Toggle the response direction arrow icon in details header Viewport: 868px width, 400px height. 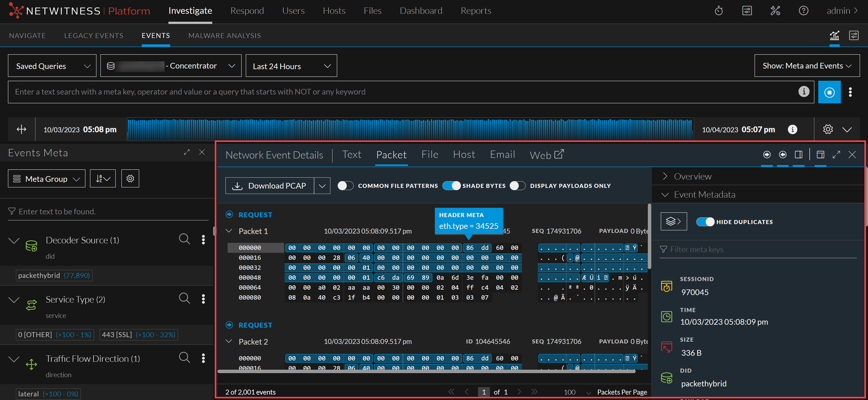tap(783, 155)
